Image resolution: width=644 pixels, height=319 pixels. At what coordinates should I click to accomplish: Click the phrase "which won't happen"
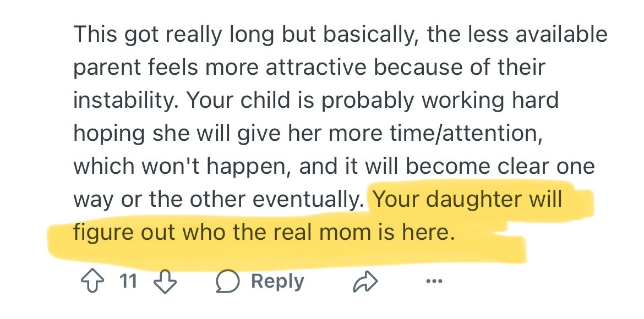click(174, 167)
